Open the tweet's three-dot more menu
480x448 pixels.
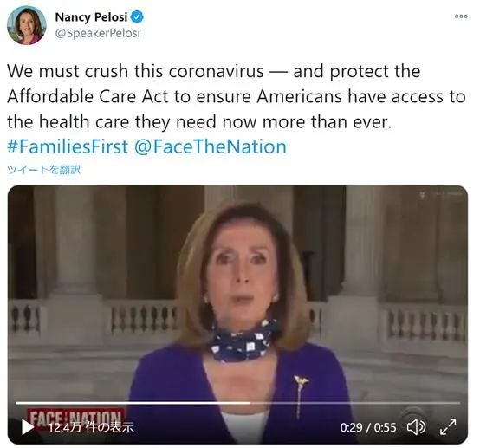[461, 16]
